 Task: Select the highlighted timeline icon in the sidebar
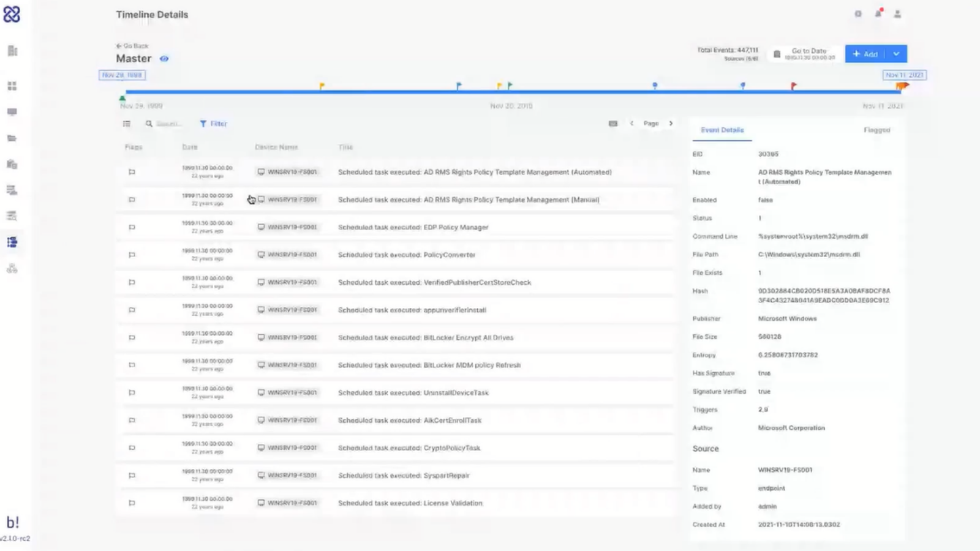[x=12, y=242]
